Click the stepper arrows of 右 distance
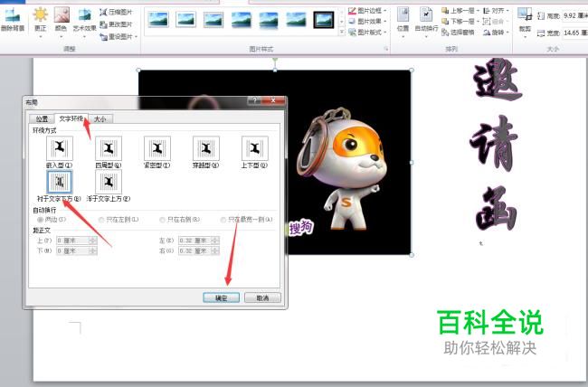Image resolution: width=588 pixels, height=387 pixels. point(215,250)
